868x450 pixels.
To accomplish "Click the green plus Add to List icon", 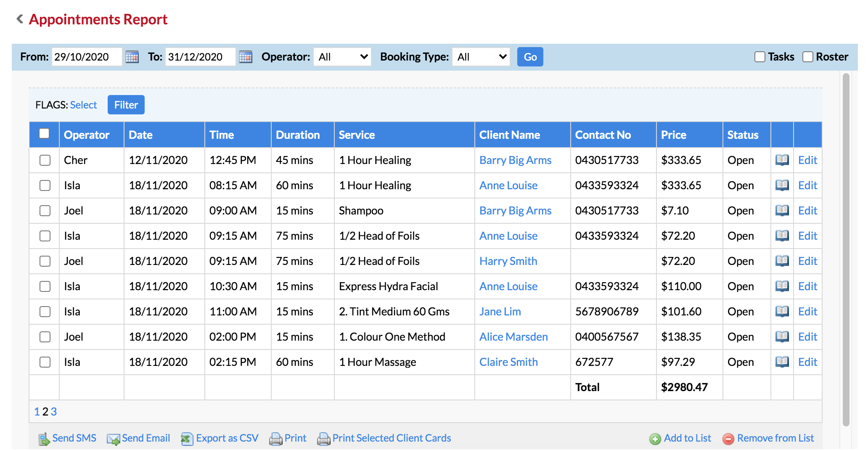I will click(655, 439).
